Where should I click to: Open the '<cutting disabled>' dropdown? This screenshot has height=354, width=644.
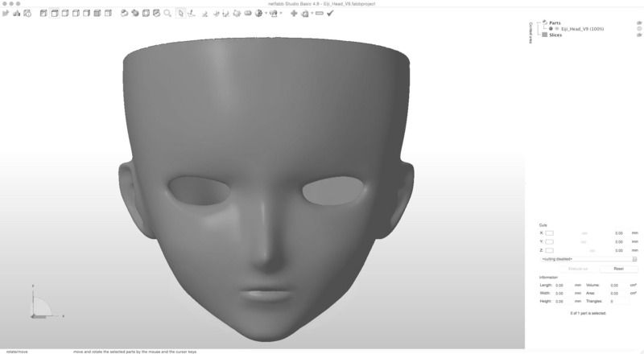pyautogui.click(x=588, y=259)
